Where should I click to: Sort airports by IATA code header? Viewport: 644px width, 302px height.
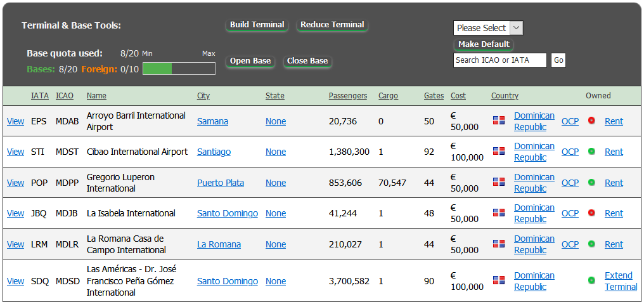coord(39,96)
